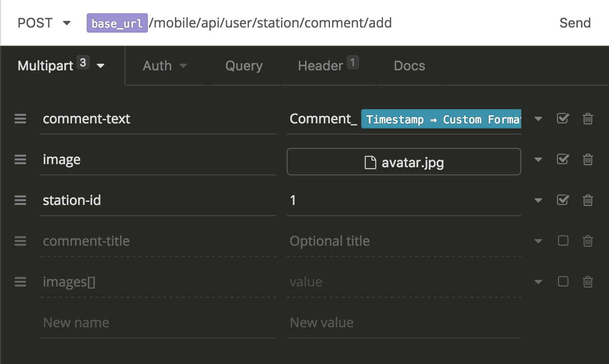Remove station-id row with trash icon
Screen dimensions: 609x364
[x=588, y=200]
